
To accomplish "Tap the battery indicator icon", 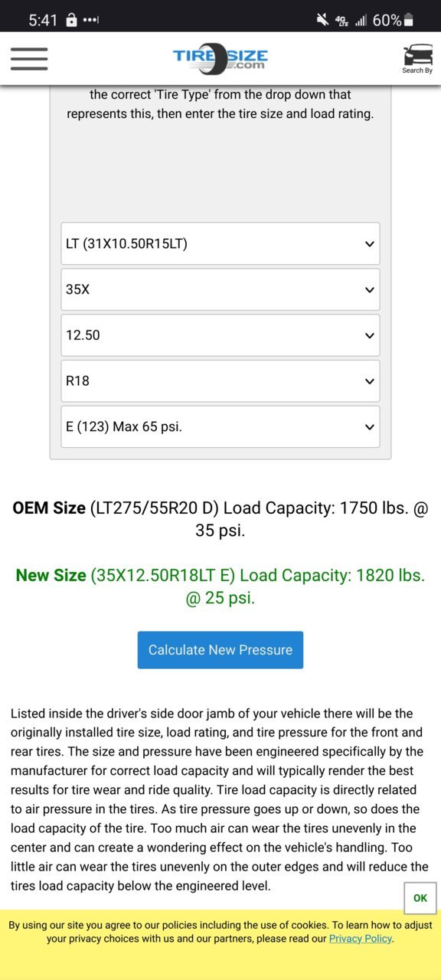I will coord(409,20).
